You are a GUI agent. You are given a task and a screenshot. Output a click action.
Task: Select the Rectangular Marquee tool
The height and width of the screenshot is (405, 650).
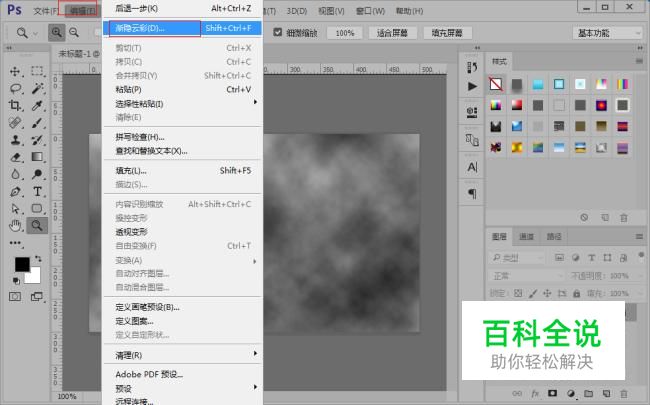pos(37,71)
